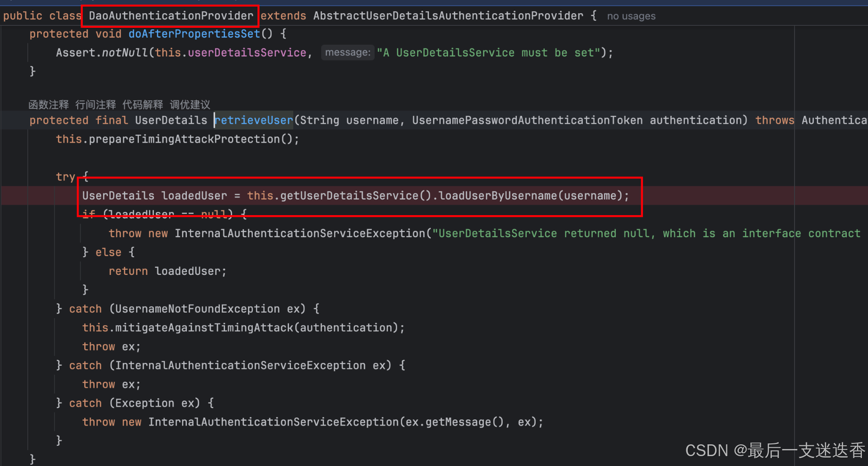Click mitigateAgainstTimingAttack call
This screenshot has width=868, height=466.
click(x=204, y=328)
